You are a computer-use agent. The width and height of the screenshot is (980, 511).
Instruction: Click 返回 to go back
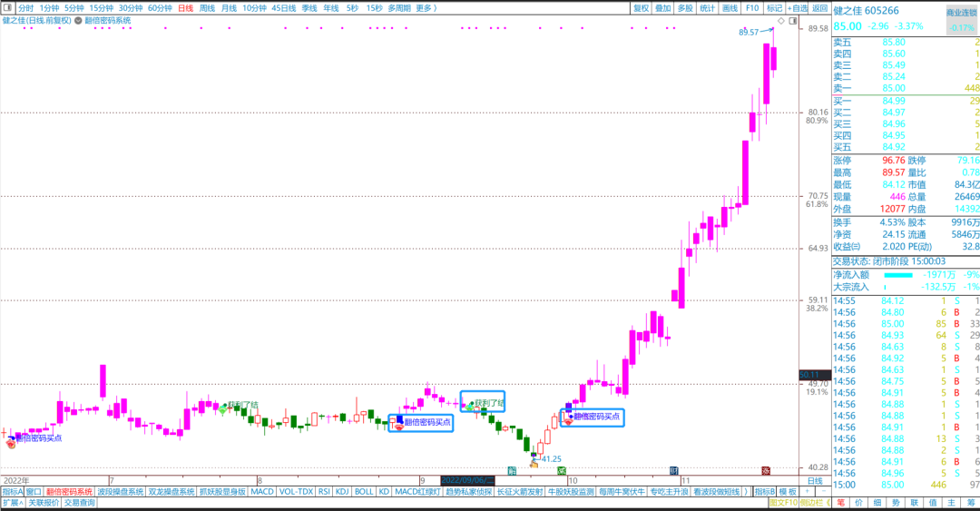(820, 8)
